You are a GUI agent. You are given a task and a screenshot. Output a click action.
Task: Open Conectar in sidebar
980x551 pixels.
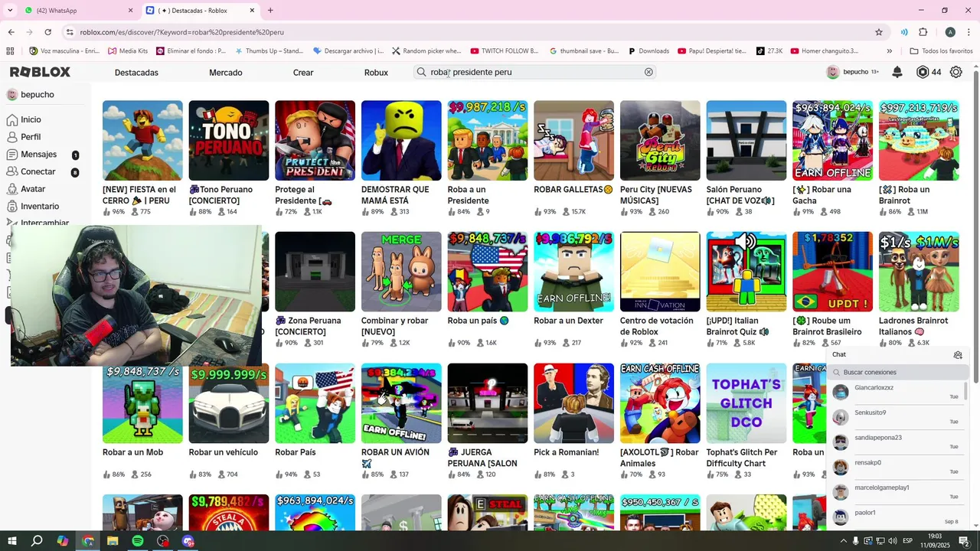(38, 172)
